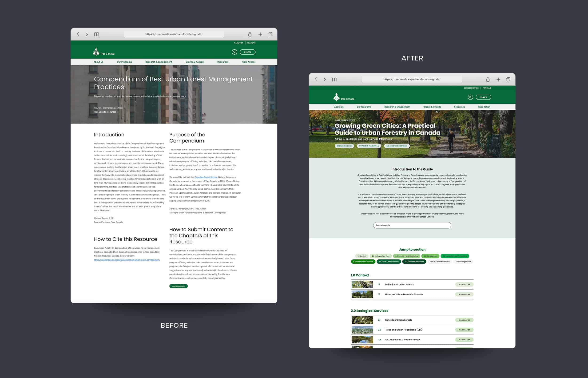Open About Us menu in After window
Screen dimensions: 588x378
coord(339,107)
